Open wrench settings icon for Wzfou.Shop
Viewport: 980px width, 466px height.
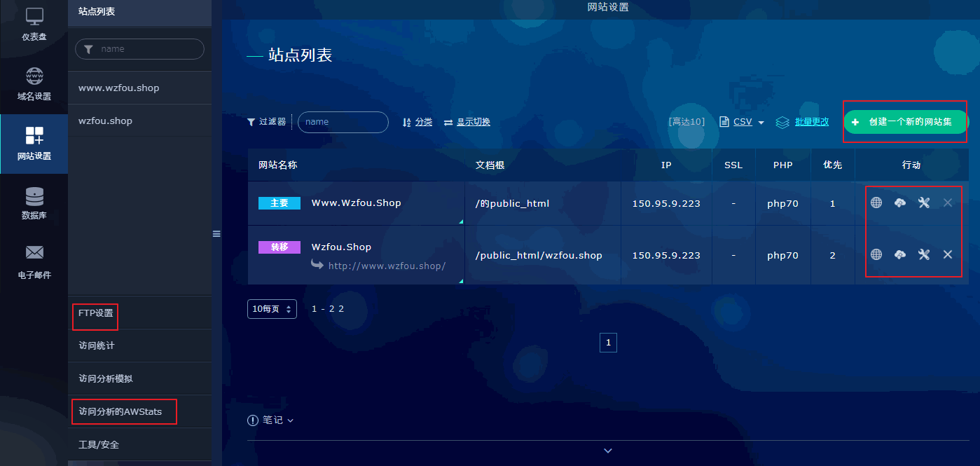(x=924, y=254)
